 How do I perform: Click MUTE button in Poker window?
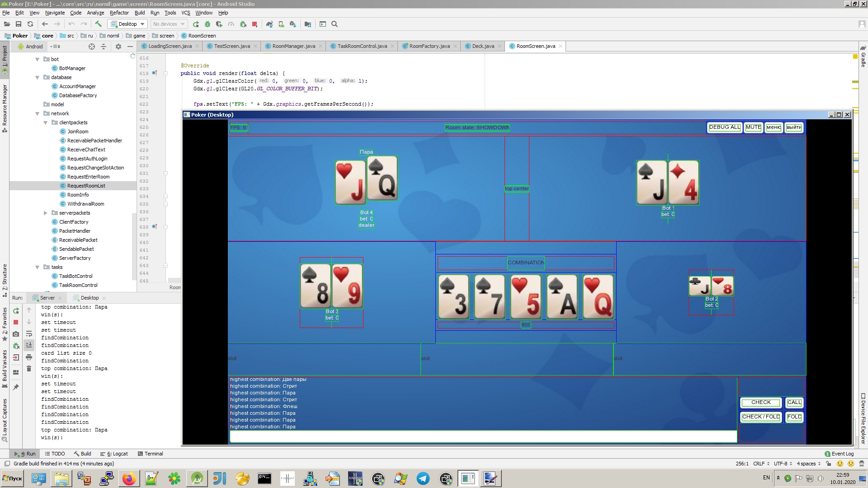coord(753,127)
